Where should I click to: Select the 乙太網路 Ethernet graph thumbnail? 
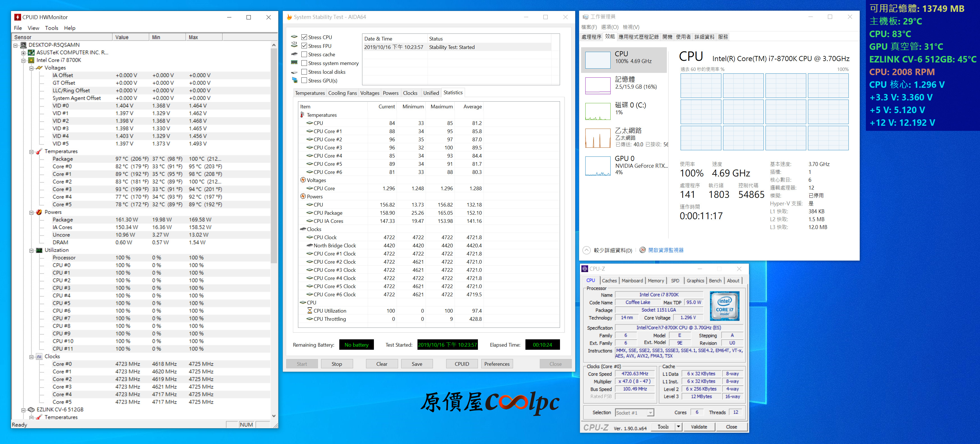point(597,138)
